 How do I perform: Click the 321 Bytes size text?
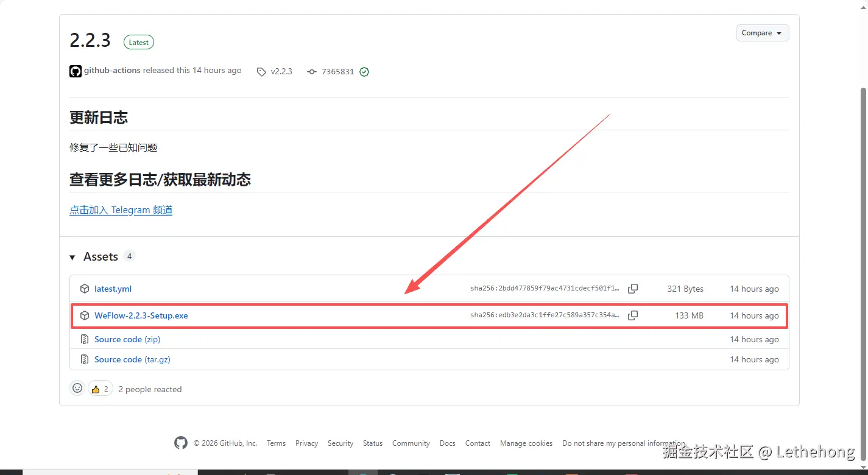(x=685, y=289)
